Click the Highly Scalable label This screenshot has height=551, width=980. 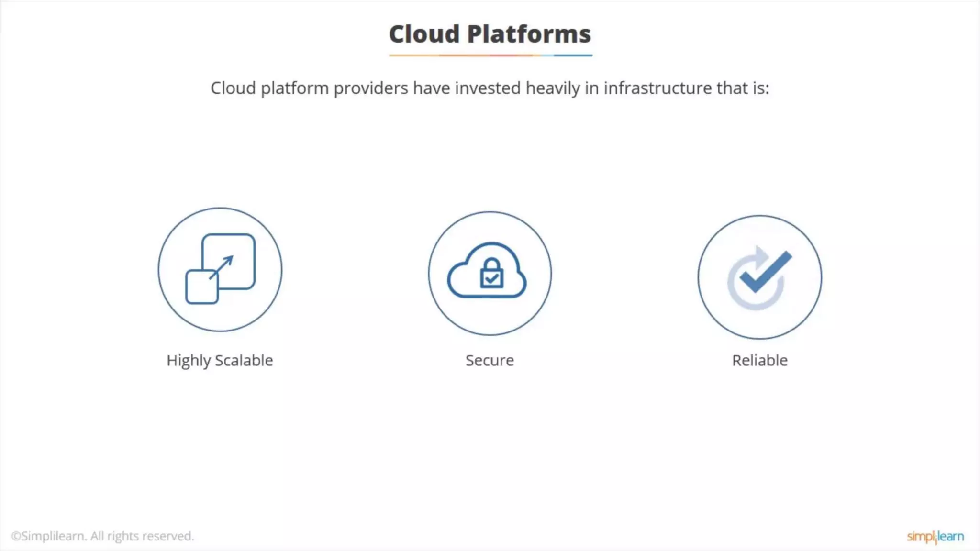pos(220,360)
